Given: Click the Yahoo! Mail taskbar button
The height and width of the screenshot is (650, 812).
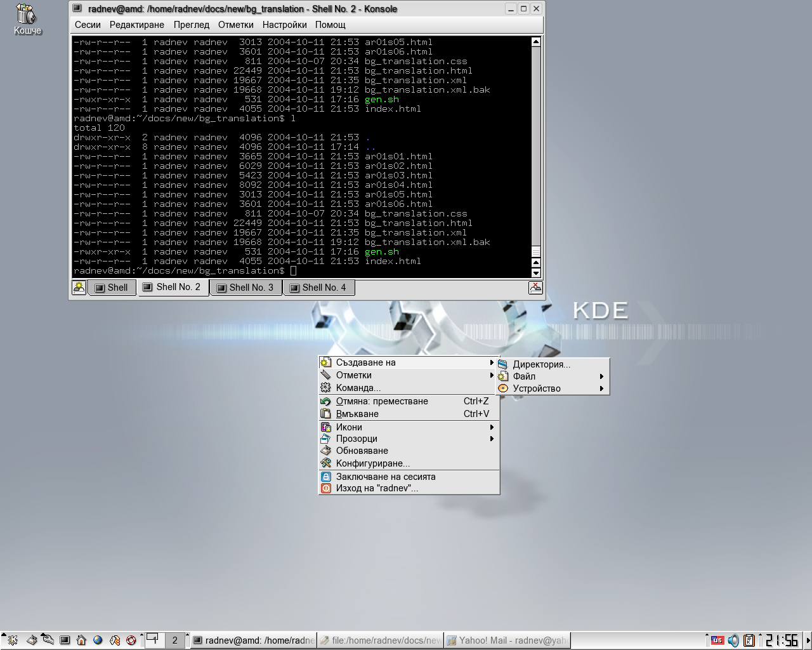Looking at the screenshot, I should 507,640.
